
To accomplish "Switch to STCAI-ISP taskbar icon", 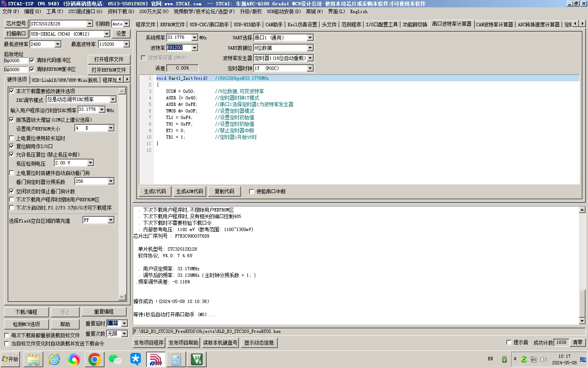I will (x=156, y=359).
